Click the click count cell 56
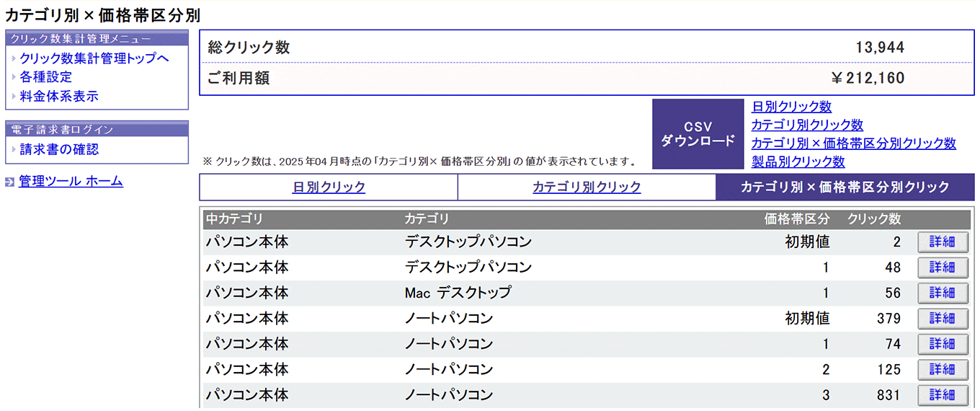 click(x=894, y=293)
